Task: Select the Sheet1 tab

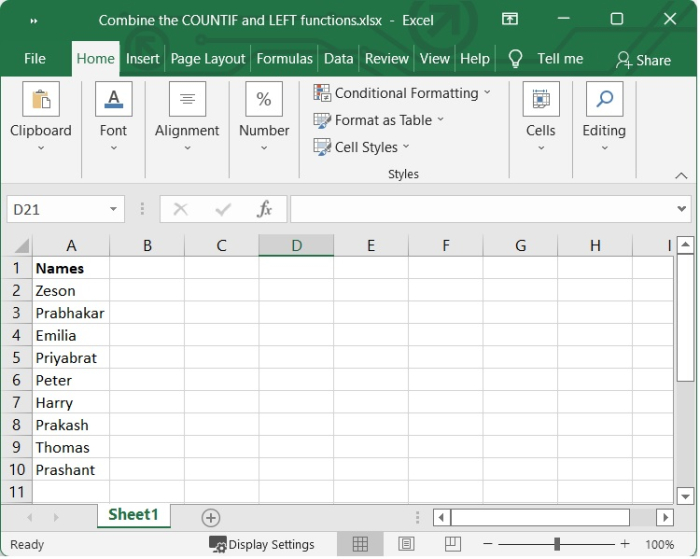Action: click(133, 515)
